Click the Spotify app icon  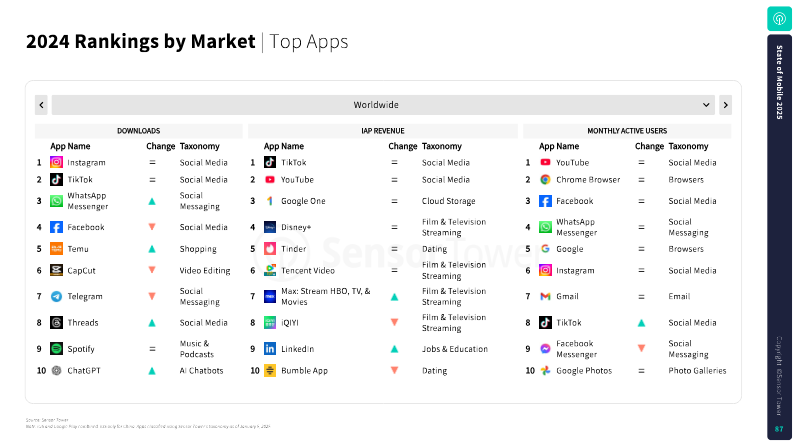pyautogui.click(x=56, y=349)
